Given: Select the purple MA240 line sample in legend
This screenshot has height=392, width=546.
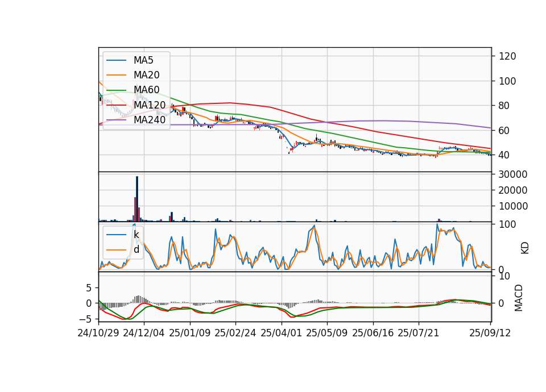Looking at the screenshot, I should 116,120.
